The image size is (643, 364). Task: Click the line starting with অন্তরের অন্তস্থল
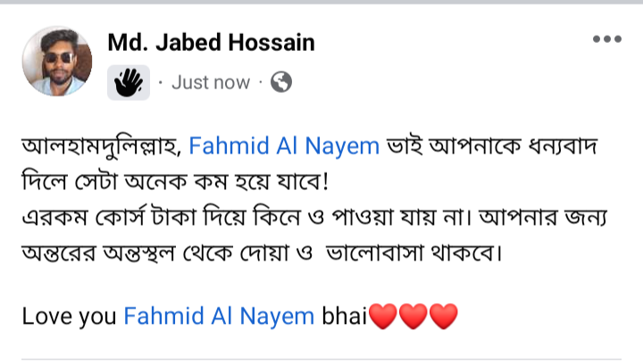262,252
